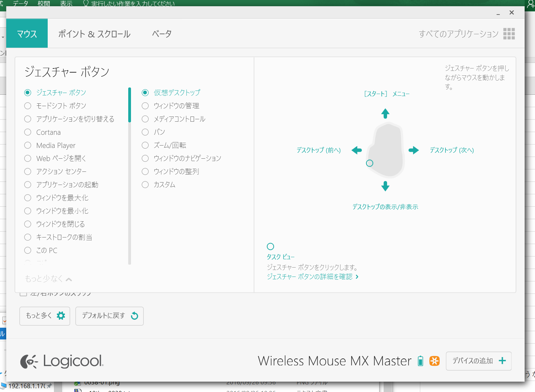Open the ベータ tab
Image resolution: width=535 pixels, height=392 pixels.
pyautogui.click(x=161, y=33)
